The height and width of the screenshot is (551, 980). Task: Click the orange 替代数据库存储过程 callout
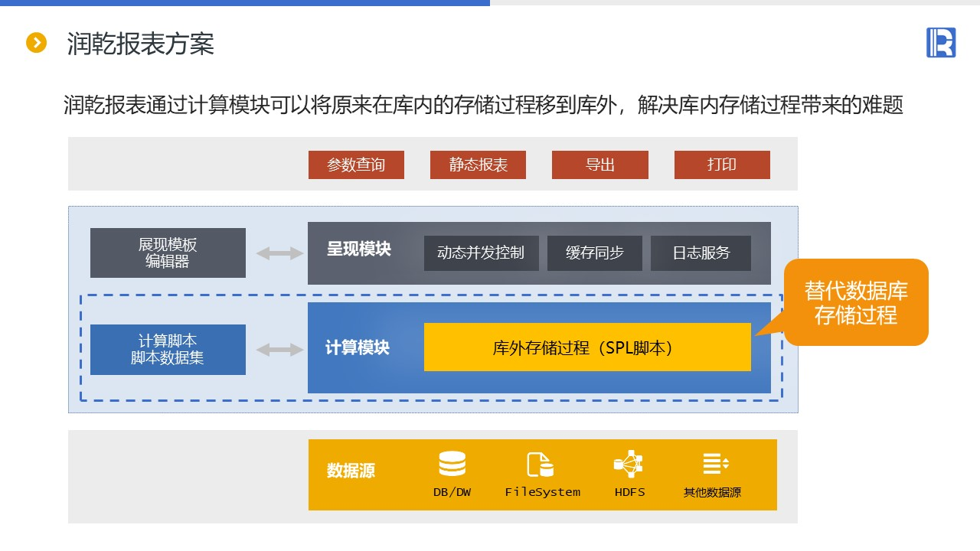pos(856,302)
